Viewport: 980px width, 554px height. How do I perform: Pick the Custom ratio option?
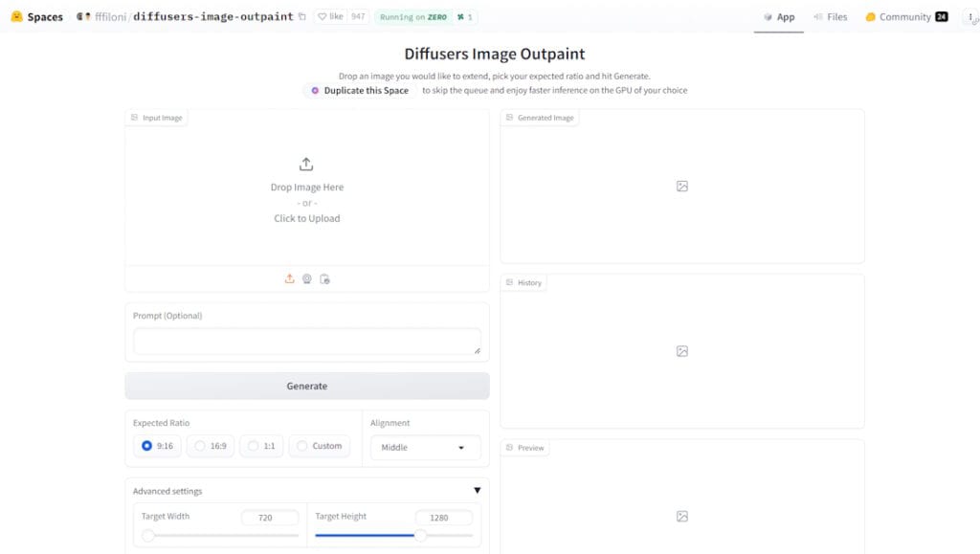[318, 446]
